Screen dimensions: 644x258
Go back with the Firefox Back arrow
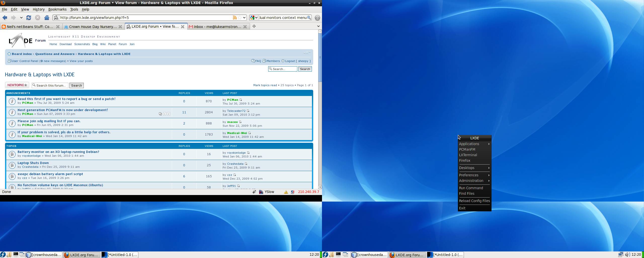click(5, 18)
